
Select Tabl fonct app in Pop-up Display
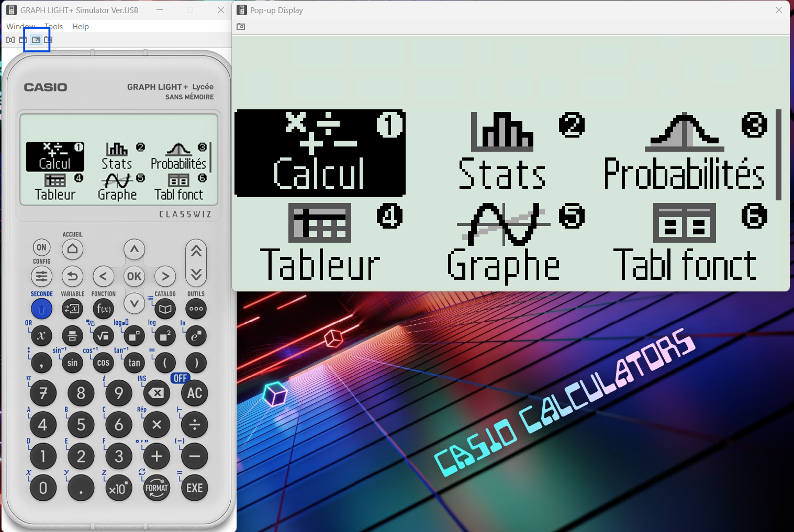(685, 242)
